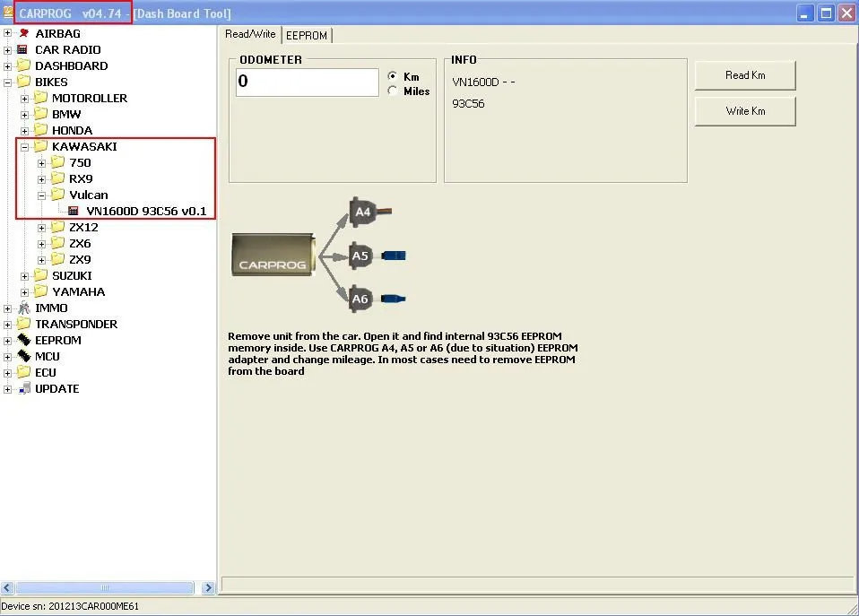Click the HONDA folder icon
Viewport: 859px width, 616px height.
(x=40, y=130)
